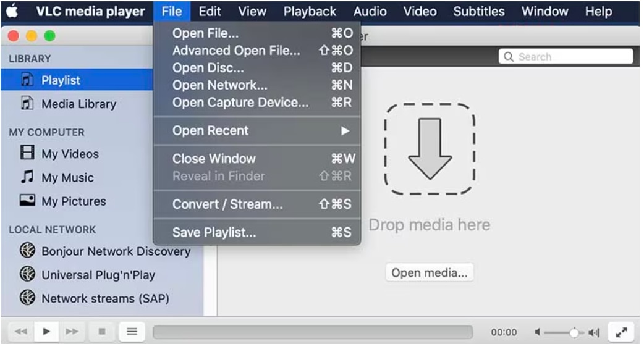
Task: Open the Apple menu
Action: point(12,12)
